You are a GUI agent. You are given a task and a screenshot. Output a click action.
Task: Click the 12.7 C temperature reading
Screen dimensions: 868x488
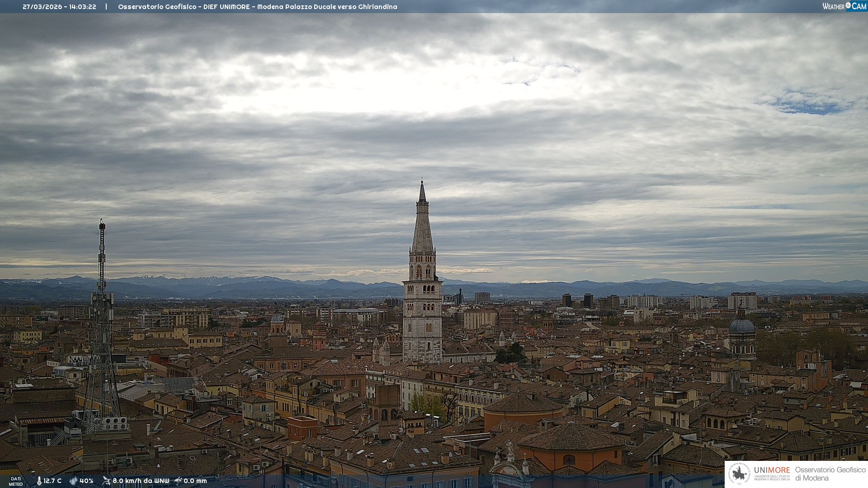click(x=52, y=481)
